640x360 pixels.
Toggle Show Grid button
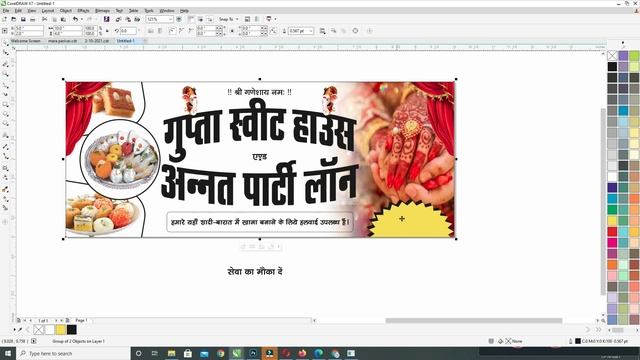(x=200, y=19)
